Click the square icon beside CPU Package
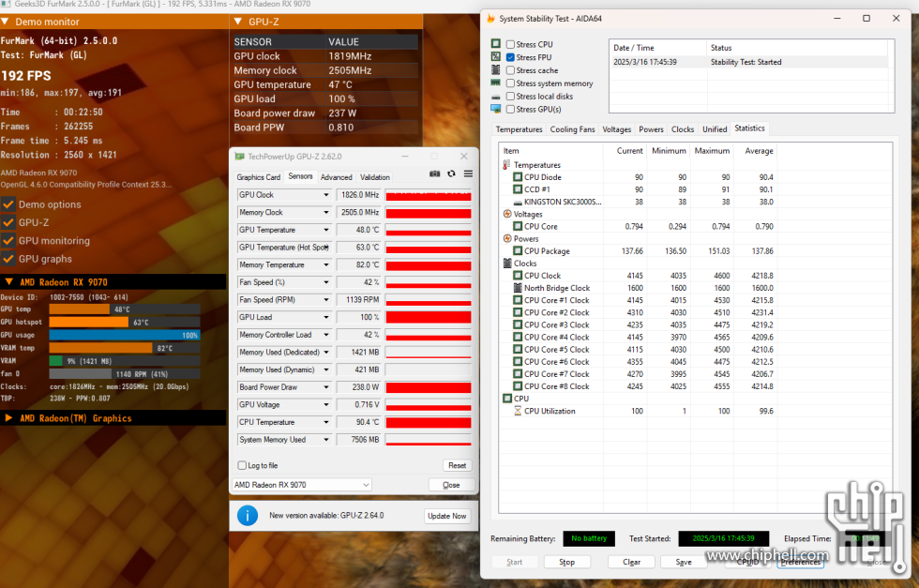This screenshot has height=588, width=919. pos(518,251)
